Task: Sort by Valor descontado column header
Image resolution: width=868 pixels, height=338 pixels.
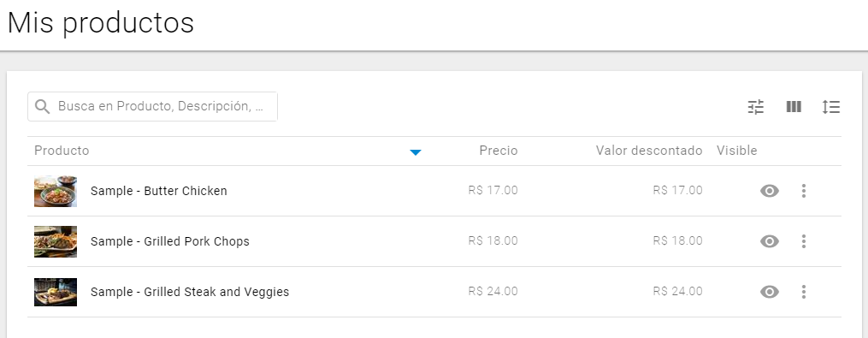Action: pyautogui.click(x=649, y=151)
